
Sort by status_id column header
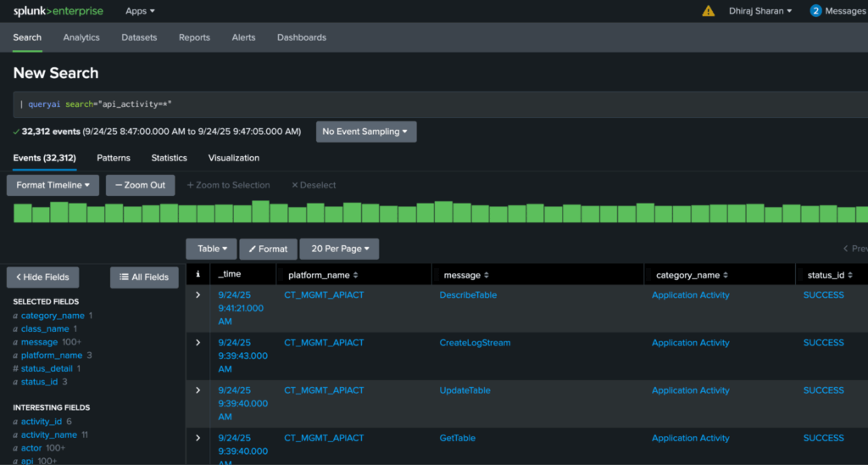[x=830, y=275]
